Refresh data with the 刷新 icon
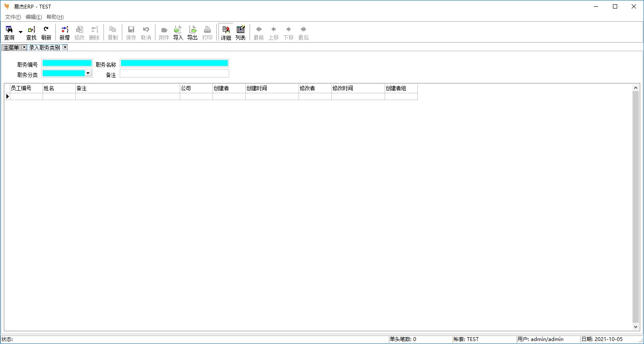The height and width of the screenshot is (344, 644). pyautogui.click(x=46, y=33)
